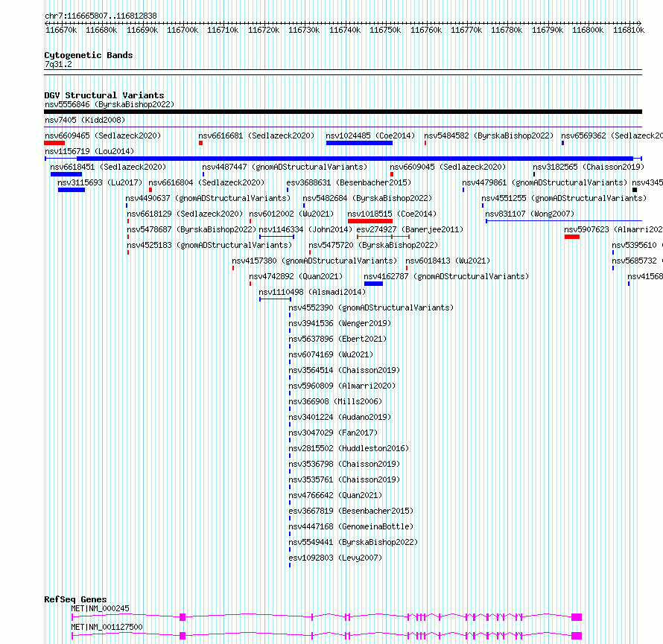This screenshot has width=663, height=644.
Task: Open nsv4551255 (gnomADStructuralVariants) label
Action: click(564, 198)
